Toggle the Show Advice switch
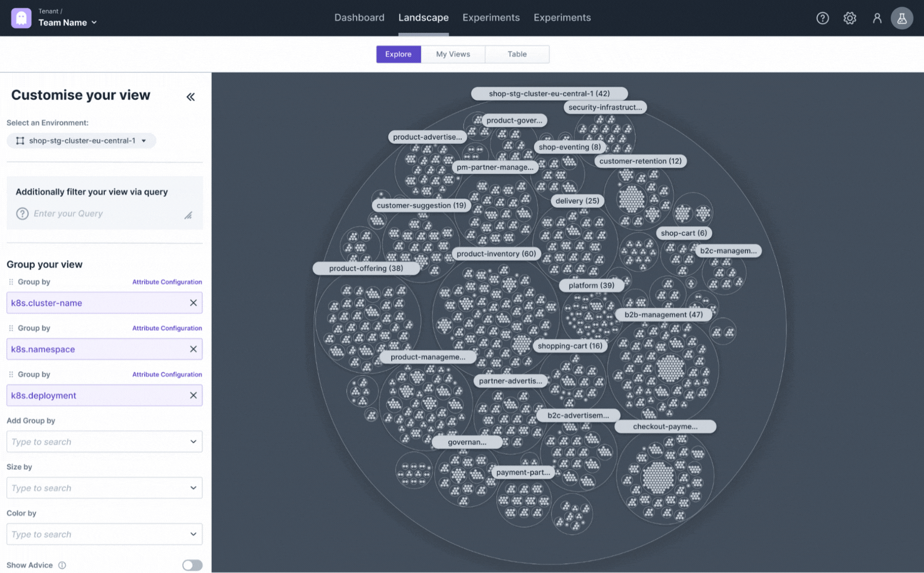Screen dimensions: 924x573 pyautogui.click(x=192, y=565)
